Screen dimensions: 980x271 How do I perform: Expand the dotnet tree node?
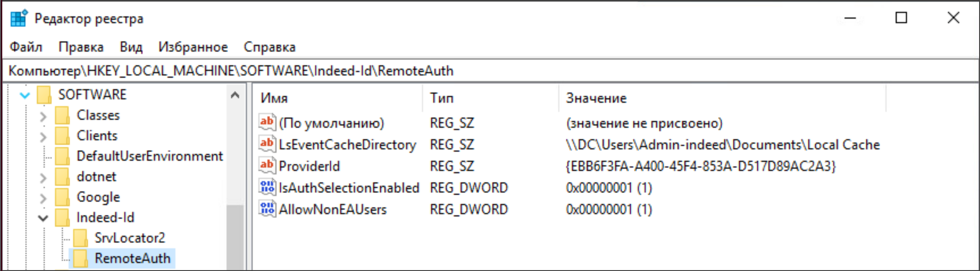point(43,177)
